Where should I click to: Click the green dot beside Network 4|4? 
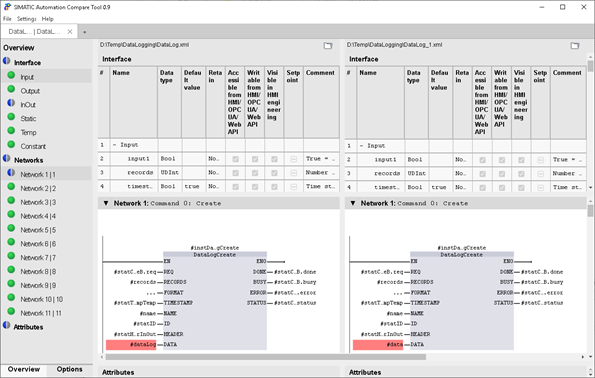11,214
